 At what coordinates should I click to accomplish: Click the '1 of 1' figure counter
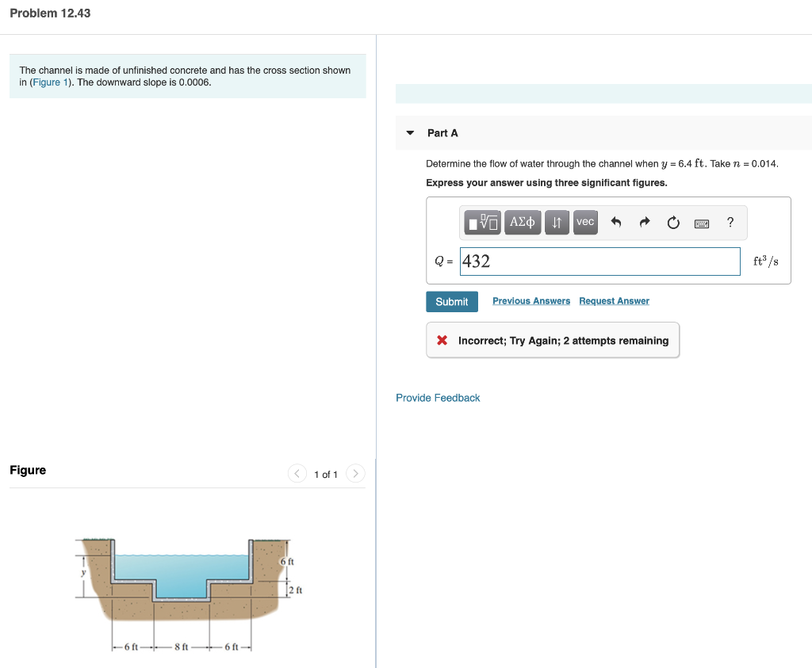click(326, 475)
